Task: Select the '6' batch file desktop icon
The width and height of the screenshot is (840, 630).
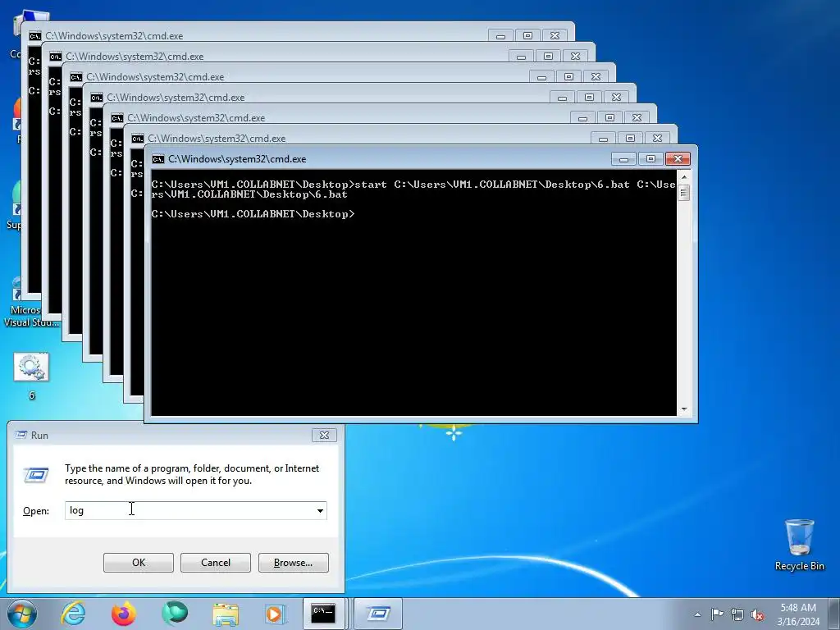Action: tap(31, 376)
